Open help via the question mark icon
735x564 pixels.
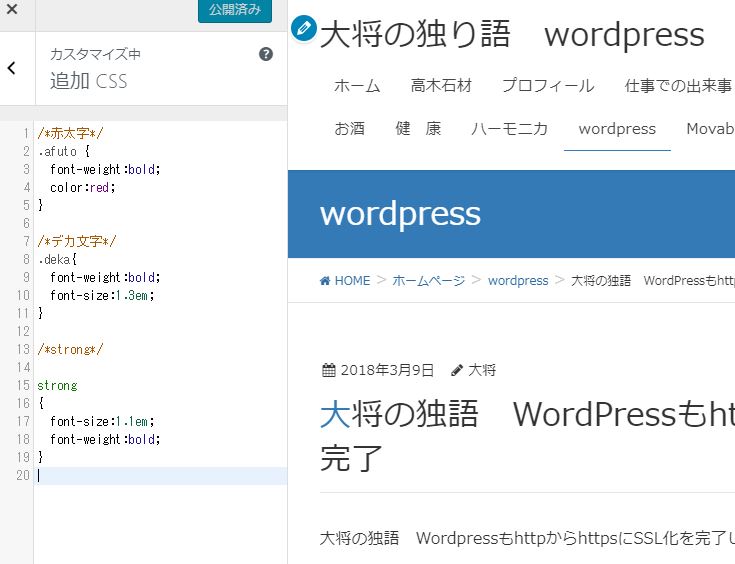coord(266,54)
